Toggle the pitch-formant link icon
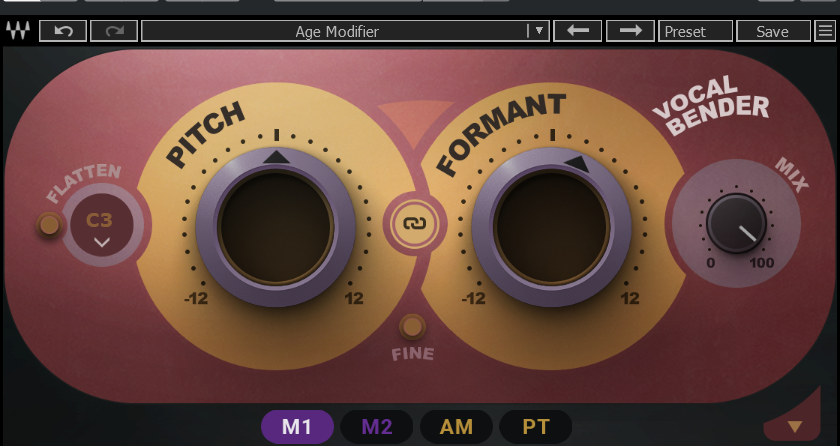The image size is (840, 446). coord(414,224)
